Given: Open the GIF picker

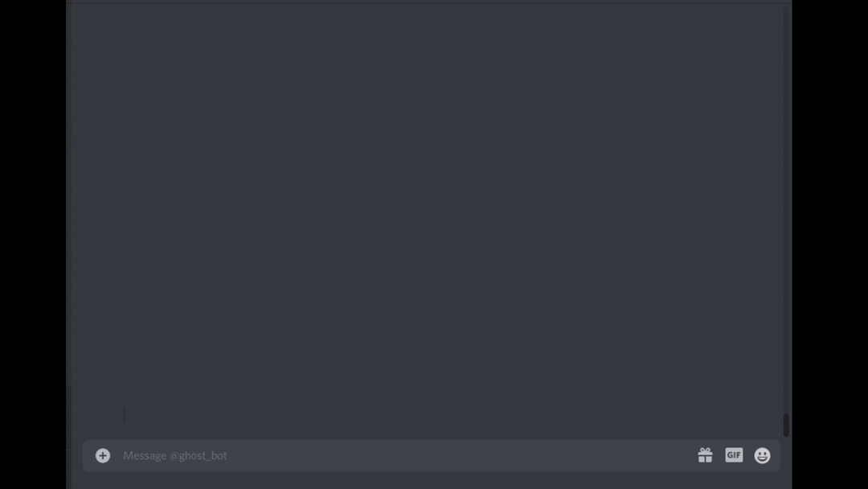Looking at the screenshot, I should coord(734,455).
